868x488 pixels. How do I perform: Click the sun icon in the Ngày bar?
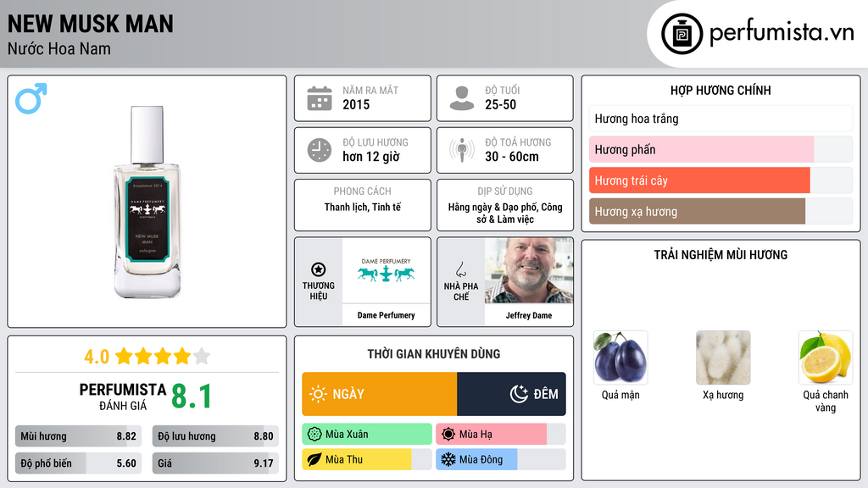[x=318, y=394]
